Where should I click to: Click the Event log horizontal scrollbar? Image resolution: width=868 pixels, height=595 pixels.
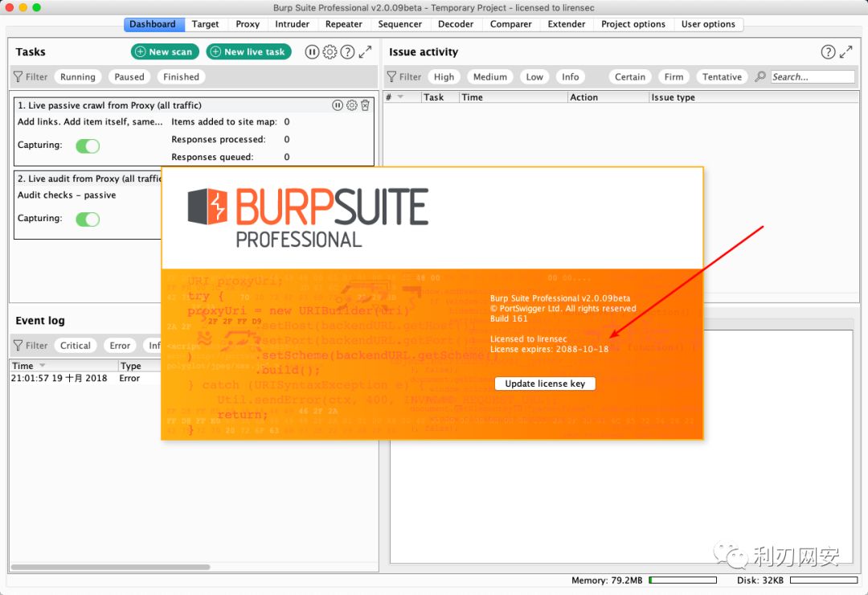[111, 567]
